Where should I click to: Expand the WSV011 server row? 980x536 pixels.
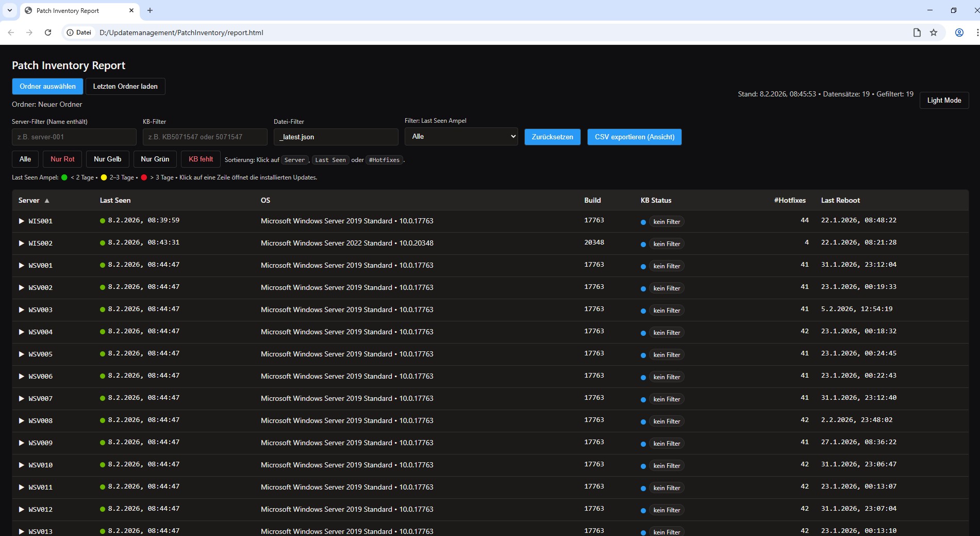click(x=22, y=487)
